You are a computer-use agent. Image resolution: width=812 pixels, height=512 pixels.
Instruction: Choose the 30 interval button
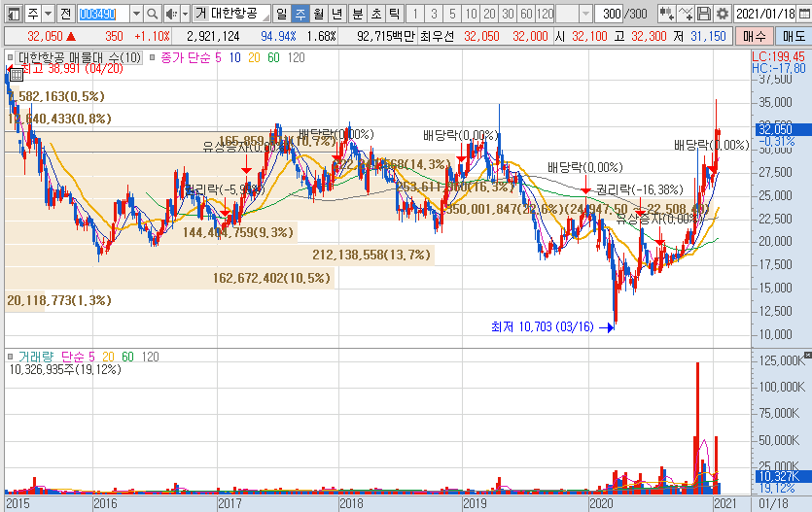(508, 14)
